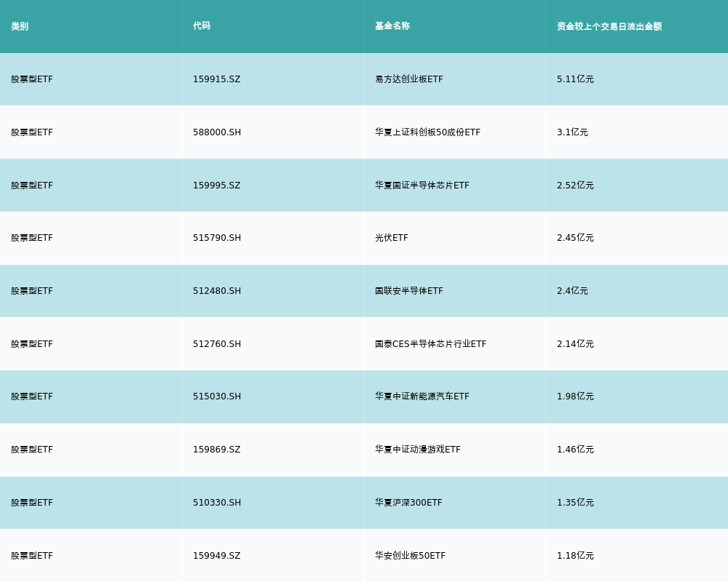Select code 159915.SZ
The width and height of the screenshot is (728, 582).
click(217, 79)
